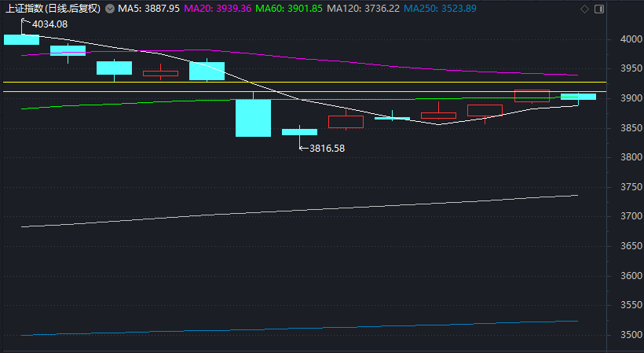644x353 pixels.
Task: Toggle the side panel layout icon
Action: click(x=598, y=9)
